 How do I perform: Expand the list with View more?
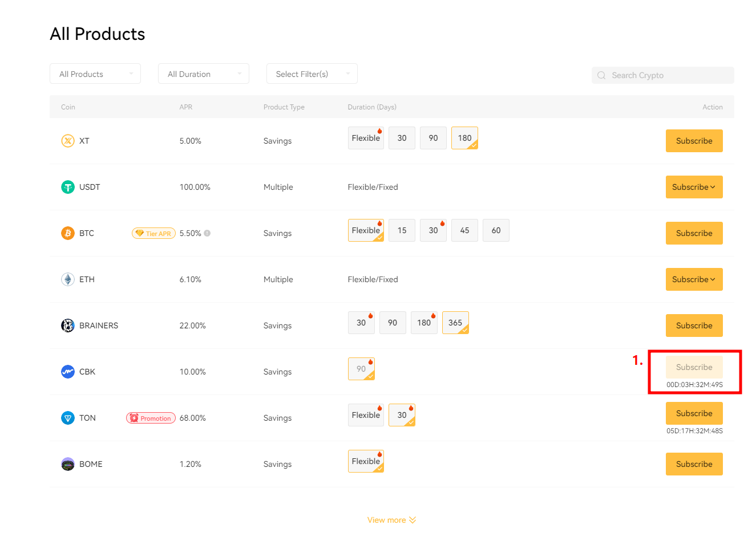[x=391, y=520]
